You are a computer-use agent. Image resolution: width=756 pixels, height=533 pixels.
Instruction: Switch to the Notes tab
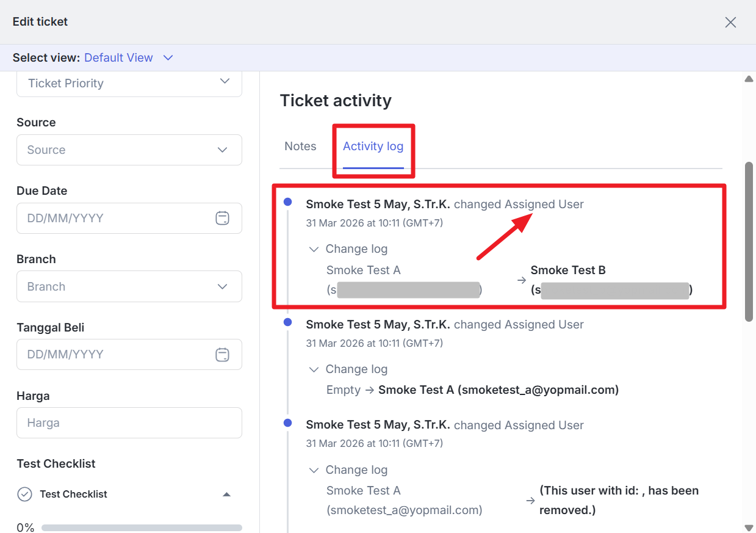(x=300, y=147)
